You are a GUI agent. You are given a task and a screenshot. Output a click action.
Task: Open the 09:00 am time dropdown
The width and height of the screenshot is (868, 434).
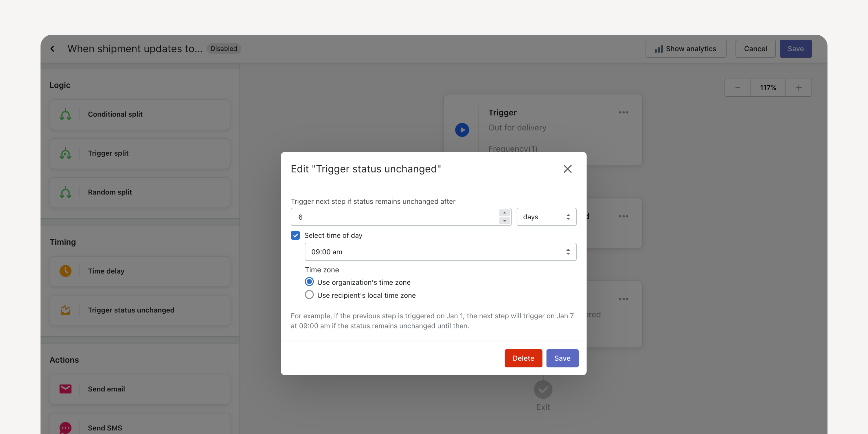coord(440,252)
